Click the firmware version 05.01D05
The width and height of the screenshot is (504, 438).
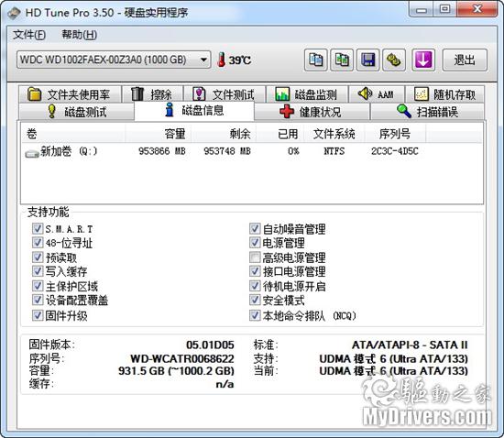click(210, 345)
